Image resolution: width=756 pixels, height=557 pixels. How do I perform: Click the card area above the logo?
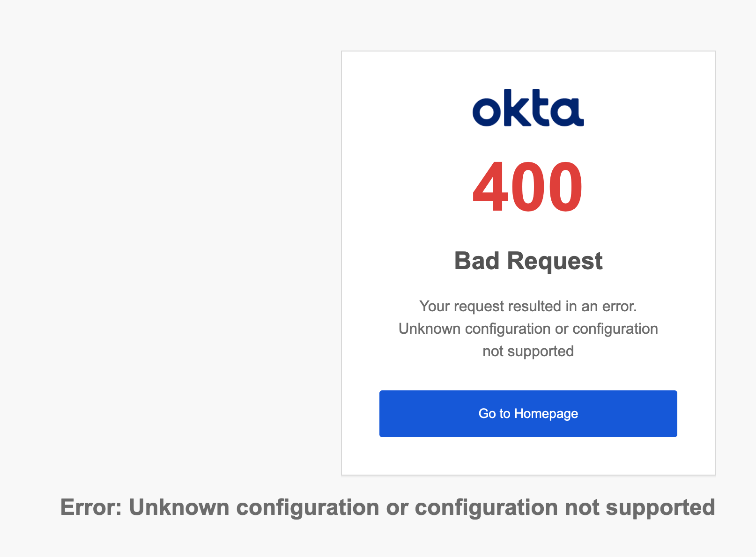pos(527,70)
